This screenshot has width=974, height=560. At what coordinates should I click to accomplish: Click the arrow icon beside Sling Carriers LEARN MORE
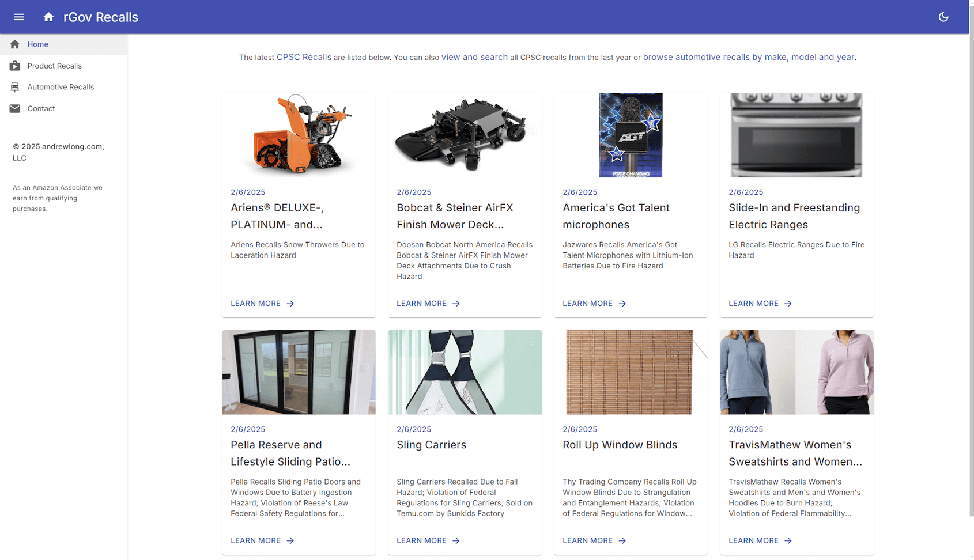[455, 540]
